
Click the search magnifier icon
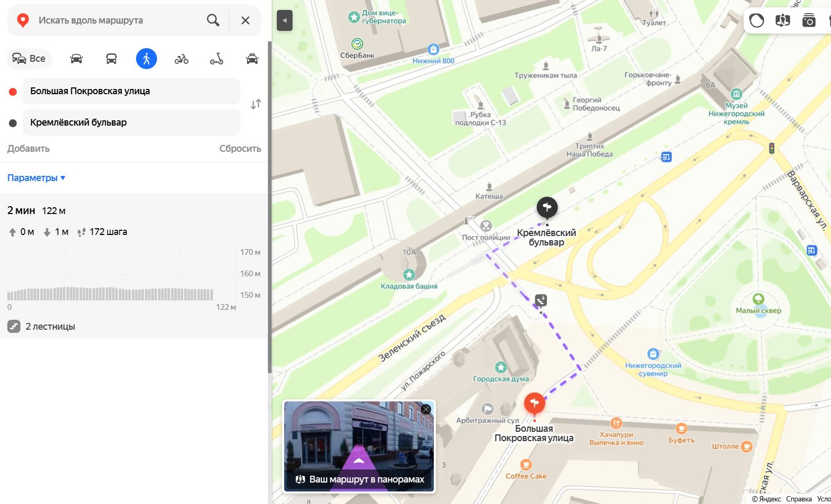pos(213,20)
